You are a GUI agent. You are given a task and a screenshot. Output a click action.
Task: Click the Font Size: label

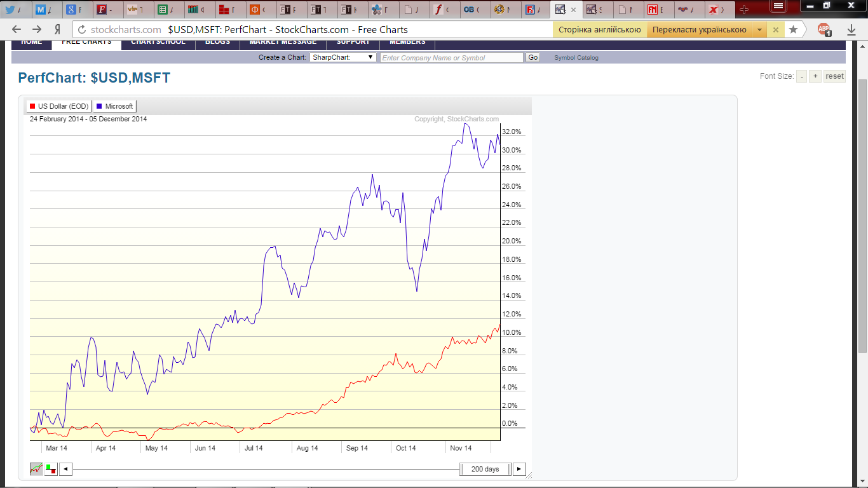(x=776, y=76)
